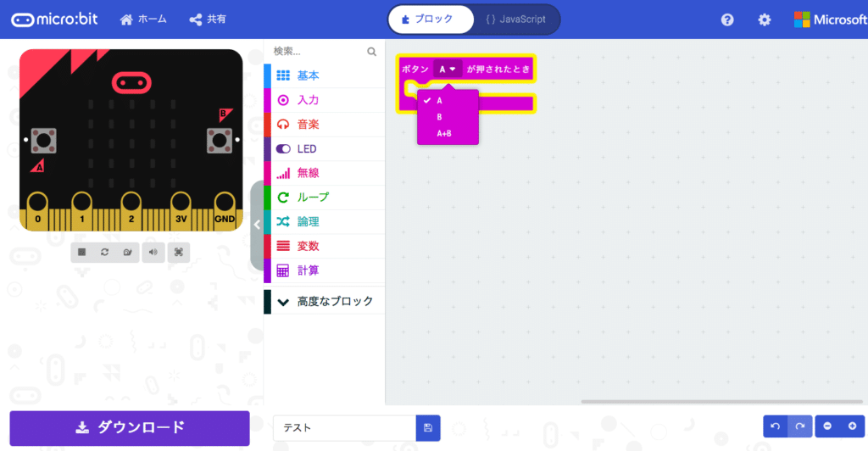Click the help question mark icon
Viewport: 868px width, 451px height.
pos(727,19)
